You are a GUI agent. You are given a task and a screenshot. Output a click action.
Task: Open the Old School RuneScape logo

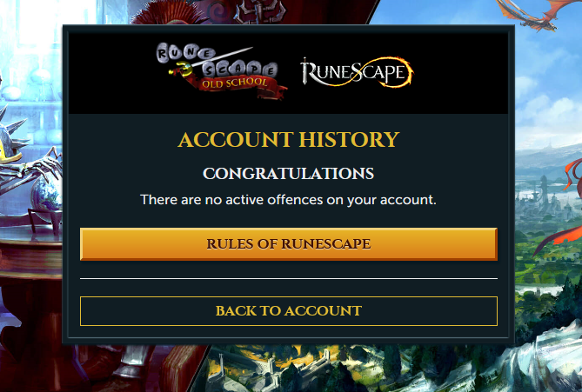tap(221, 71)
